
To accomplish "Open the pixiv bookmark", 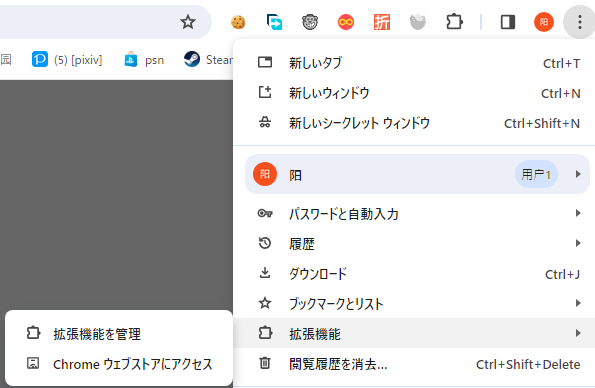I will [x=67, y=60].
